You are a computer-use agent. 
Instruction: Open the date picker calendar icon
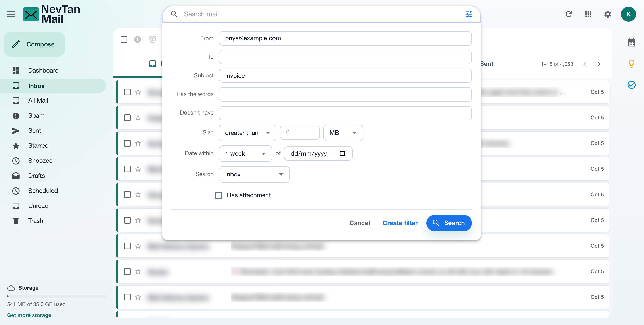tap(342, 153)
